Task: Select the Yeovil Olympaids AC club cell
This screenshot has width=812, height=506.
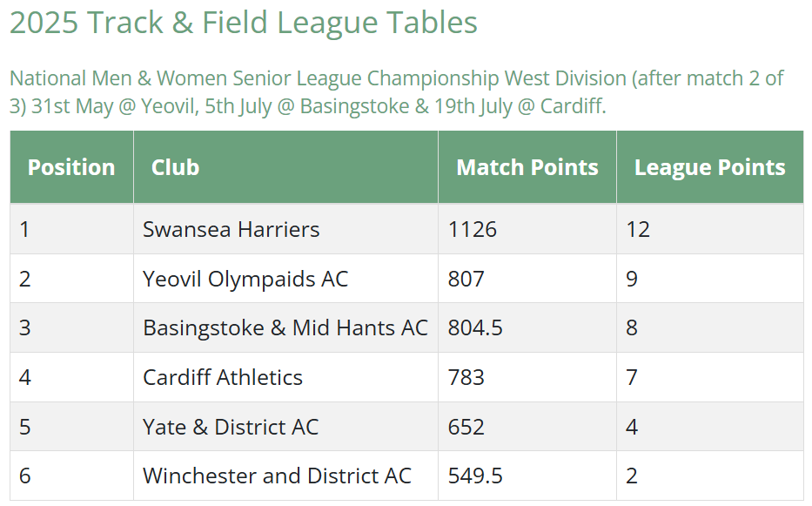Action: tap(285, 279)
